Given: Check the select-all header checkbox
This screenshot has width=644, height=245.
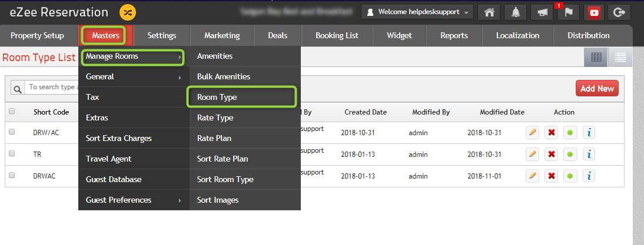Looking at the screenshot, I should (x=12, y=111).
